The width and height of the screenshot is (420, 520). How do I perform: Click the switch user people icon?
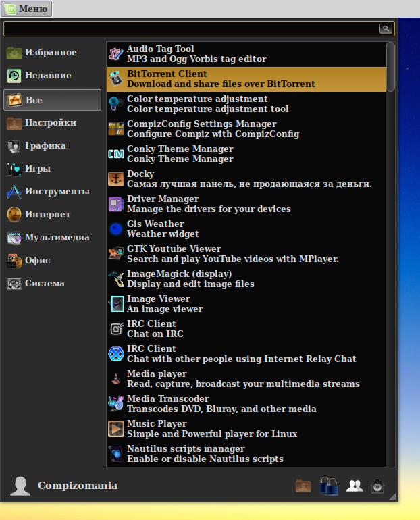354,486
